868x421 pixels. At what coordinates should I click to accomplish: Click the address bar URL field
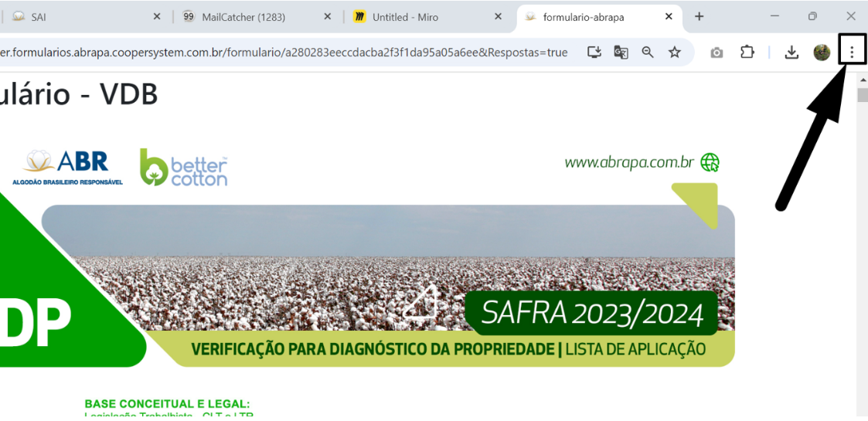[286, 53]
